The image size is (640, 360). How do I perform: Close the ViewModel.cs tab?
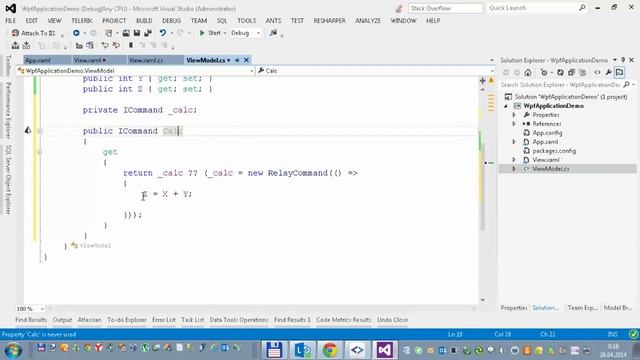pos(246,60)
